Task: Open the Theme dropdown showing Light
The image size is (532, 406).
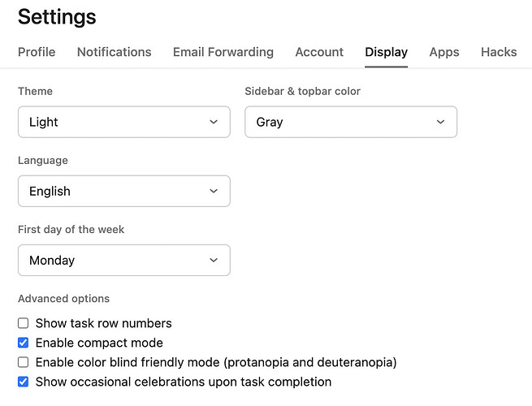Action: click(x=124, y=122)
